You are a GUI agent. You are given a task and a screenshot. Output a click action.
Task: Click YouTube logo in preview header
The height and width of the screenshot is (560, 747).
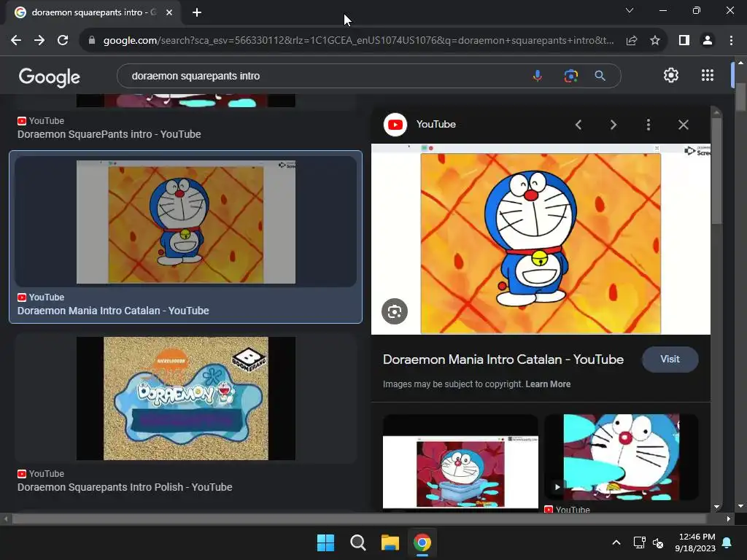[395, 125]
